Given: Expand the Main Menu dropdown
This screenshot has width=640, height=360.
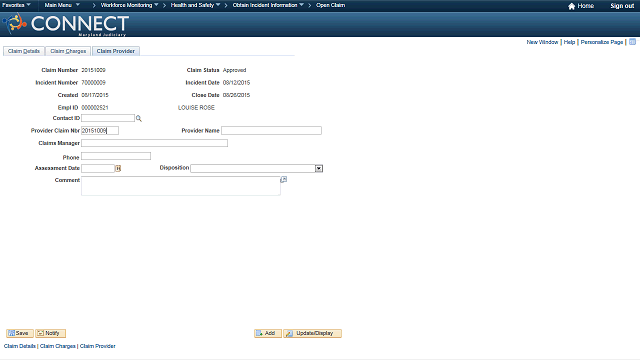Looking at the screenshot, I should [x=62, y=5].
